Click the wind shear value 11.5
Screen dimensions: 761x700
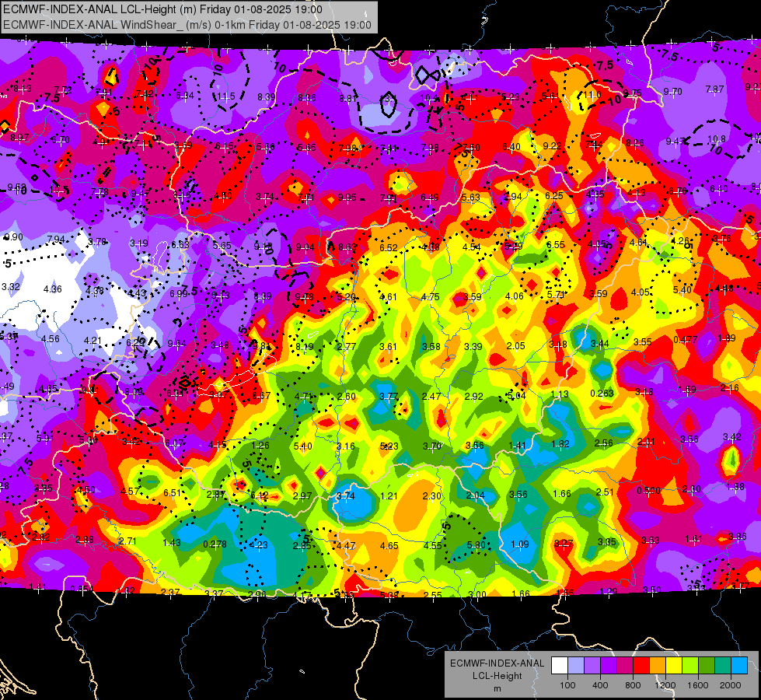225,96
